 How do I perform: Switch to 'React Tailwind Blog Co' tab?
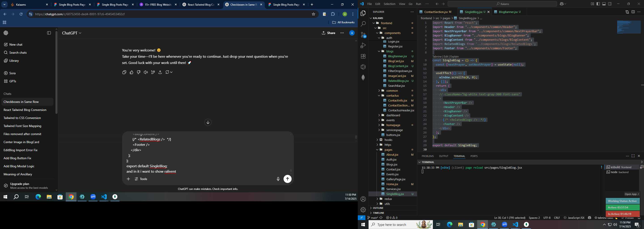click(x=201, y=4)
